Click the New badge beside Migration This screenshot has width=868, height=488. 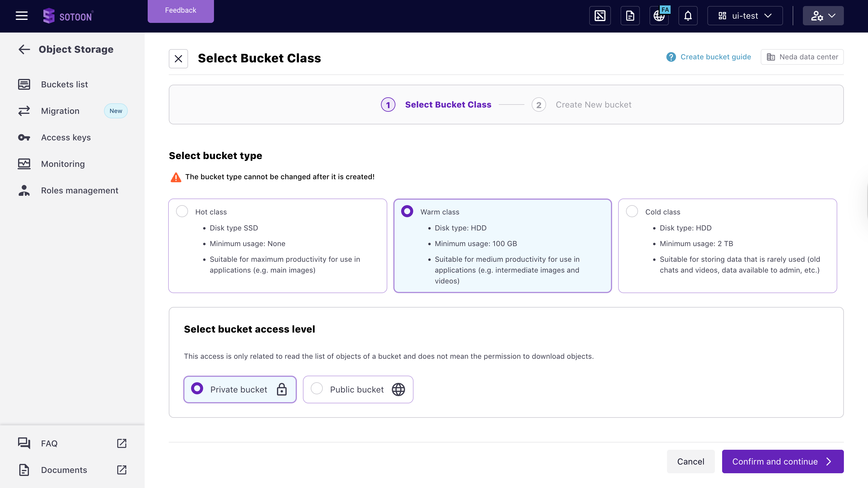[x=115, y=111]
